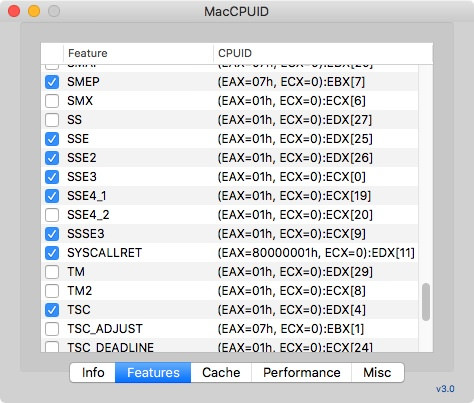Screen dimensions: 474x403
Task: Uncheck the SMEP feature checkbox
Action: coord(52,82)
